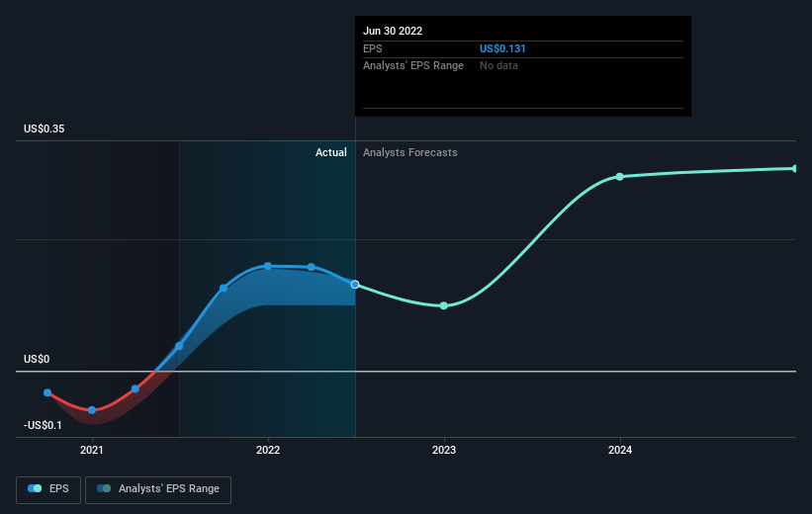812x514 pixels.
Task: Select the EPS point on the US$0 crossing, mid-2021
Action: [x=179, y=346]
